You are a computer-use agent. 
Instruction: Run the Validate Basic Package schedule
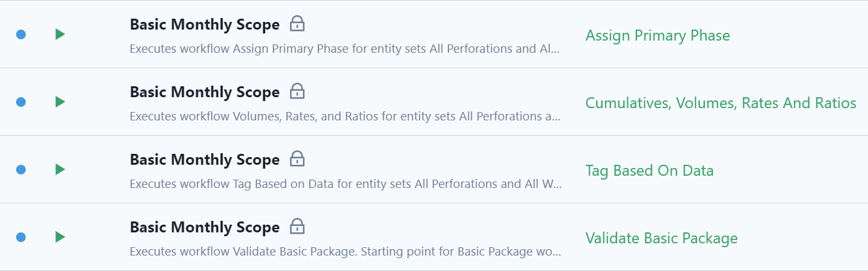pyautogui.click(x=60, y=237)
